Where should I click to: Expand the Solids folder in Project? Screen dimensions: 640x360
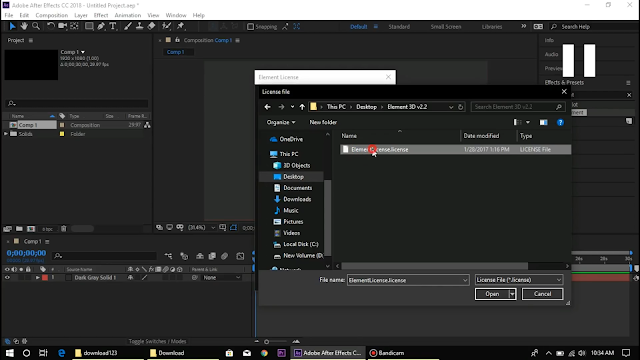coord(6,134)
